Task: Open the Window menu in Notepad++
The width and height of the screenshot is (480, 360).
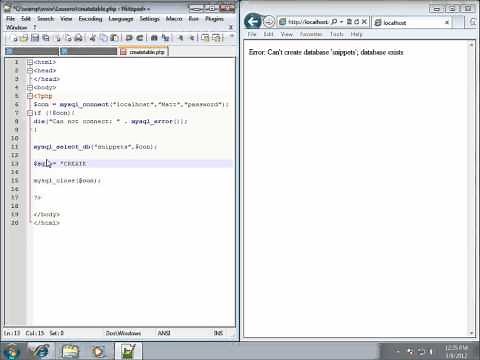Action: 17,27
